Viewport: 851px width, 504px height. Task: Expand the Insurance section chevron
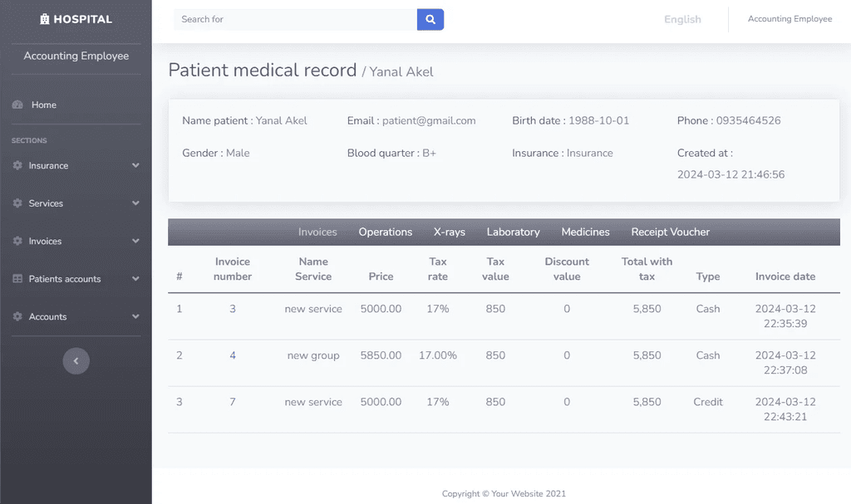tap(135, 165)
